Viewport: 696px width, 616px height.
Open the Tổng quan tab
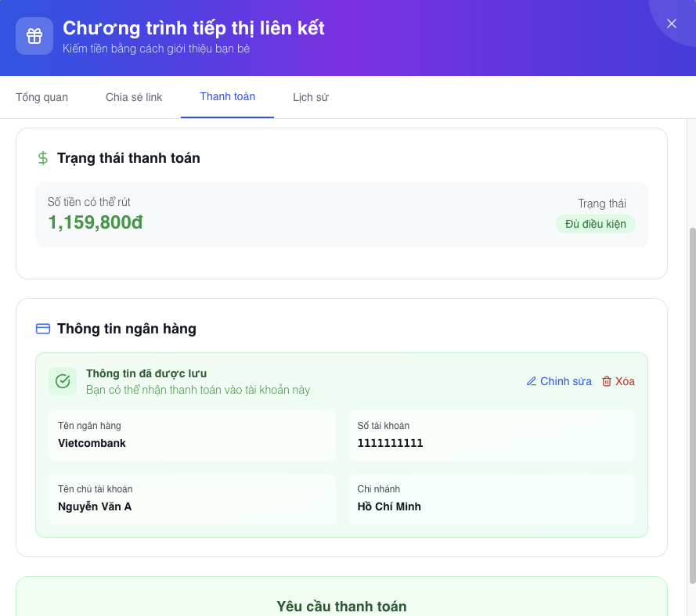point(42,98)
